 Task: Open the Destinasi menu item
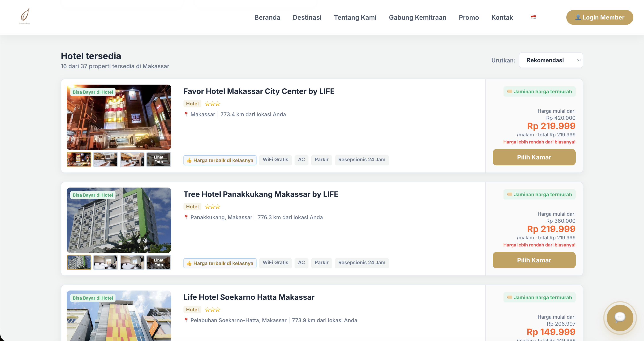[x=307, y=17]
